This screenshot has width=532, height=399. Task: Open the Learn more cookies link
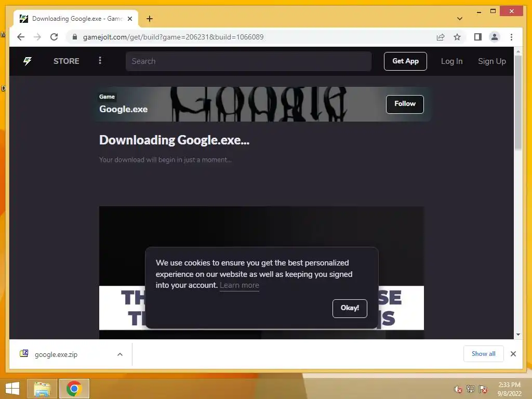click(x=239, y=285)
